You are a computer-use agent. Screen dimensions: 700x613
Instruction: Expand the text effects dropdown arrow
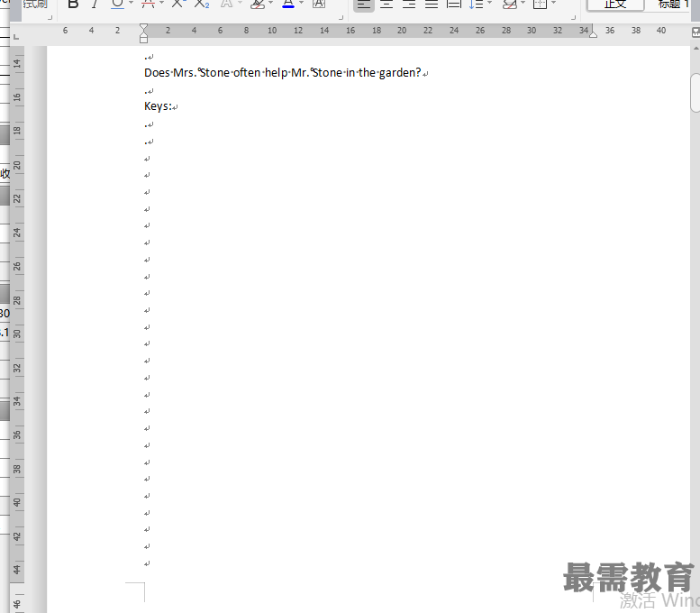click(x=241, y=3)
